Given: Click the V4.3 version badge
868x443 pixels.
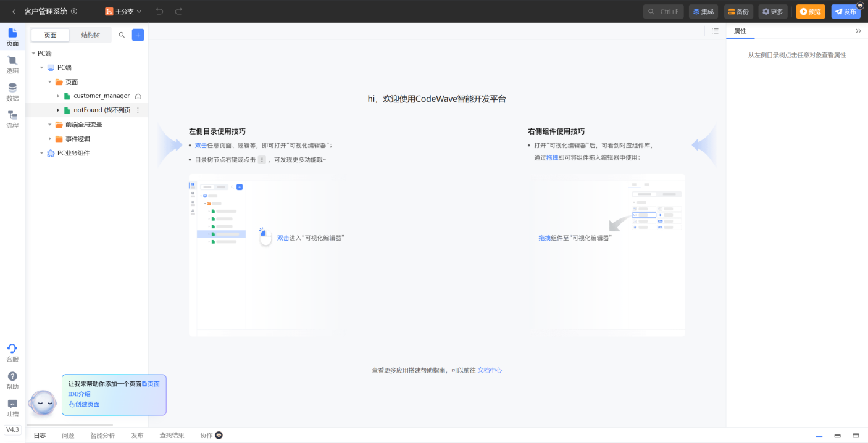Looking at the screenshot, I should coord(12,429).
